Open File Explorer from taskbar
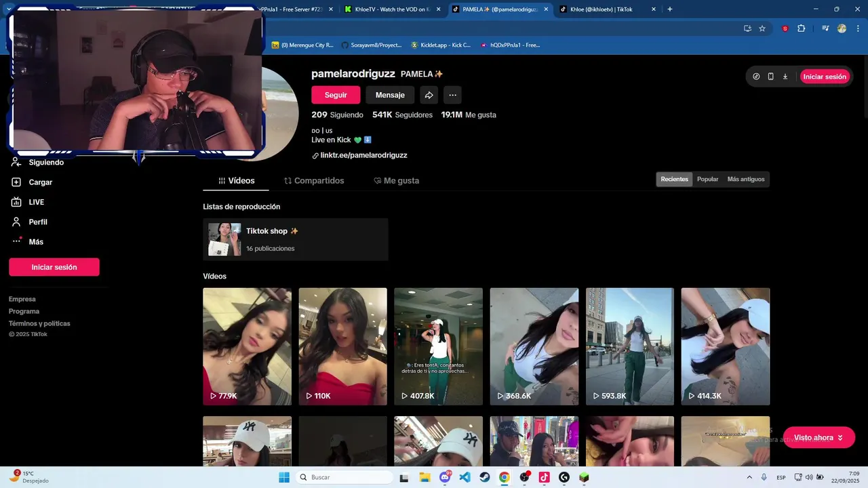868x488 pixels. coord(425,477)
